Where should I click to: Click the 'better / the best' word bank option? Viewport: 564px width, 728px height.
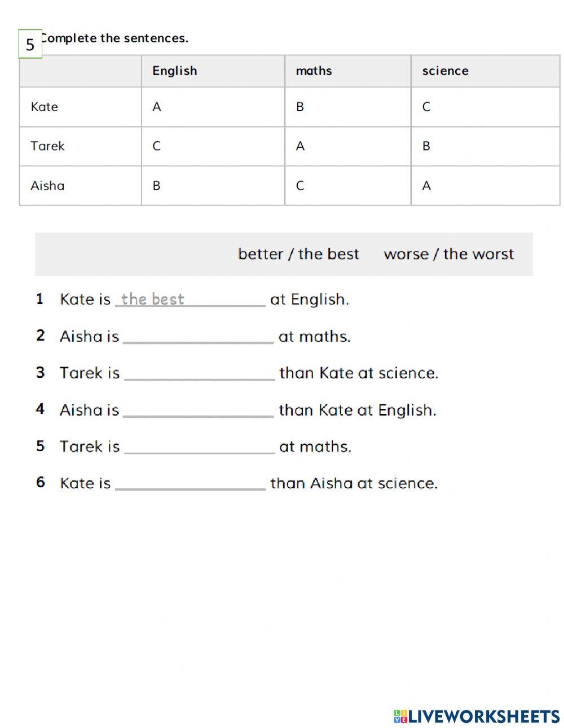click(298, 254)
